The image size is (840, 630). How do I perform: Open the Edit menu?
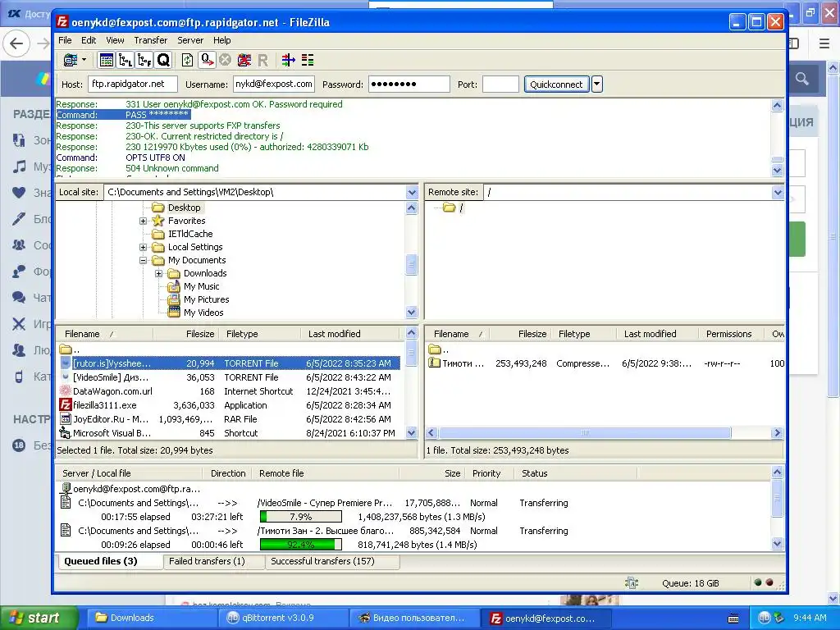tap(89, 40)
